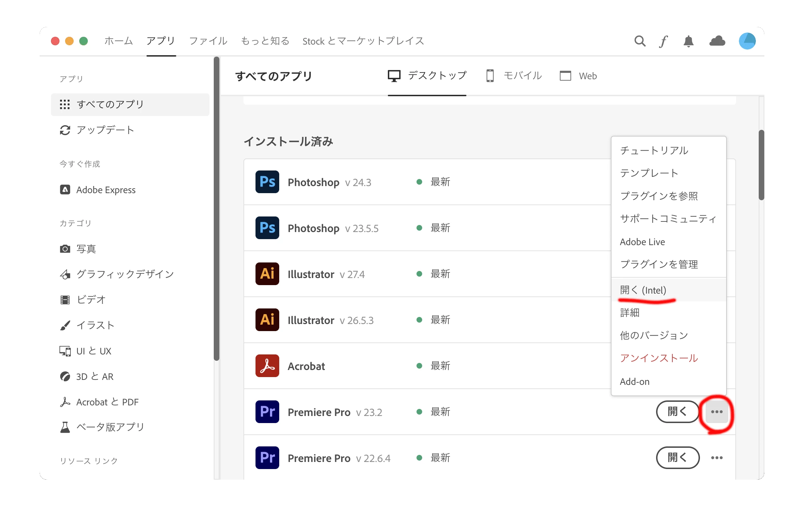
Task: Click the cloud sync status icon
Action: [x=717, y=41]
